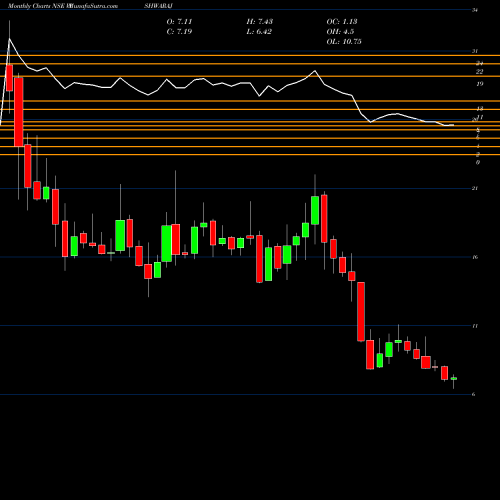Click the price axis label 21
This screenshot has height=500, width=500.
(475, 189)
